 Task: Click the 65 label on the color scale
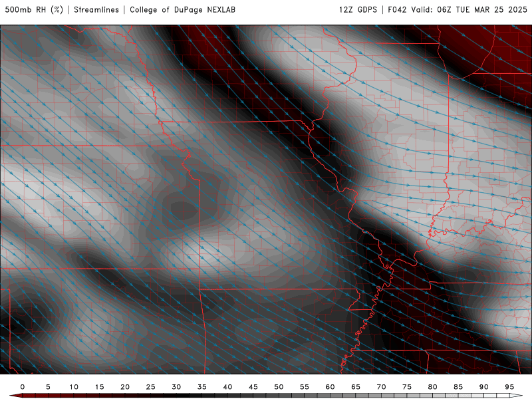coord(356,387)
